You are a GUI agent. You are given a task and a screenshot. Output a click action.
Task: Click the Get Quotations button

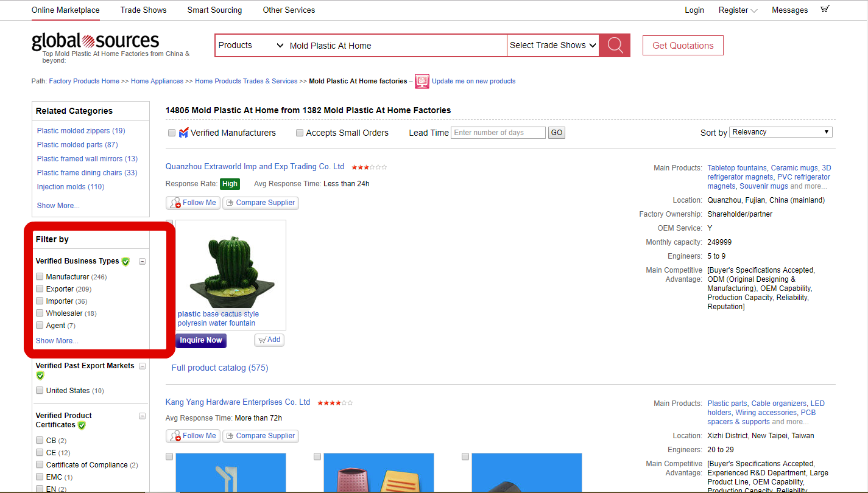683,46
